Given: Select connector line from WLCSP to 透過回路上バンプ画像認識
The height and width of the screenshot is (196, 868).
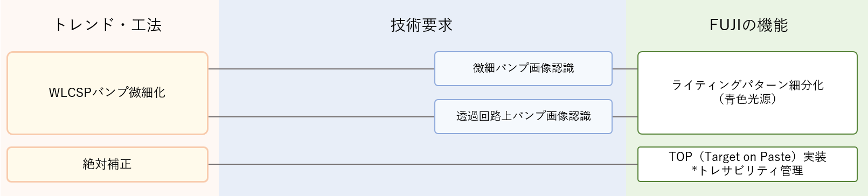Looking at the screenshot, I should [x=321, y=117].
